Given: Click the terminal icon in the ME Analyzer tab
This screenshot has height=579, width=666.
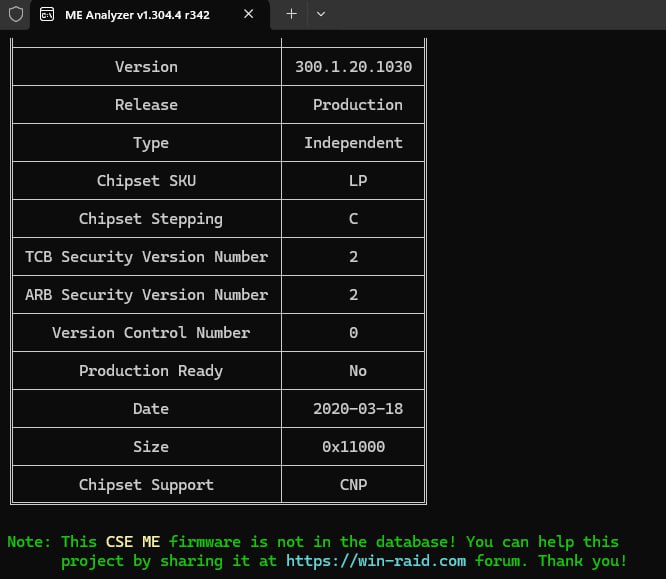Looking at the screenshot, I should tap(47, 14).
